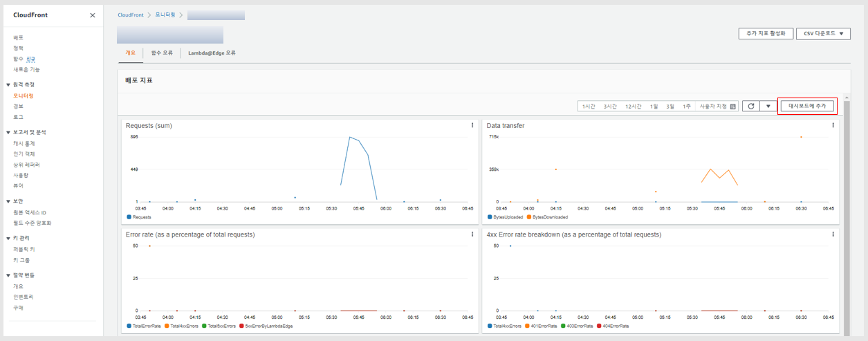Follow the CloudFront breadcrumb link
This screenshot has width=868, height=341.
click(131, 15)
